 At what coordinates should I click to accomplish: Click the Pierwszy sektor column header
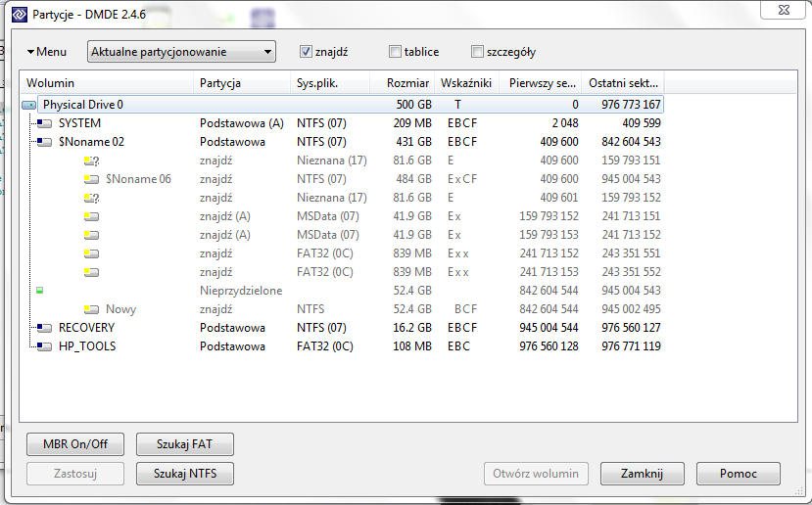(540, 83)
